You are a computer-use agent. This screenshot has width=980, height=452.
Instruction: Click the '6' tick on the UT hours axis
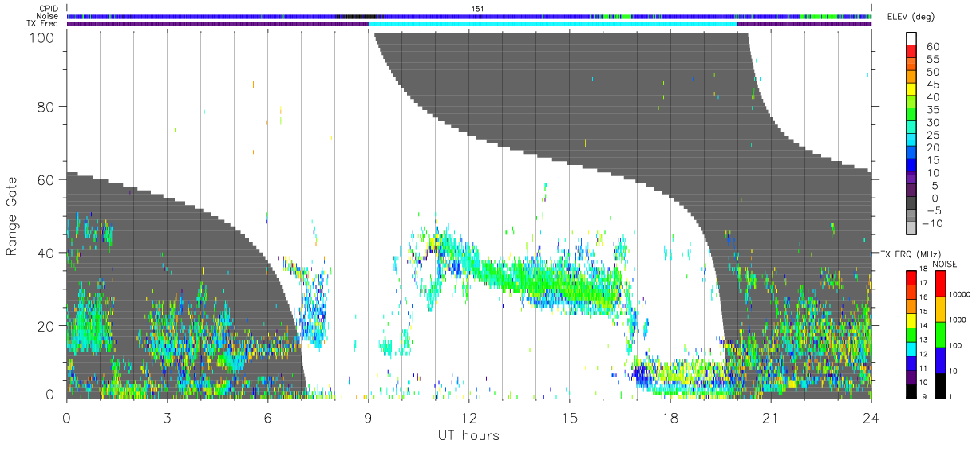(x=267, y=417)
